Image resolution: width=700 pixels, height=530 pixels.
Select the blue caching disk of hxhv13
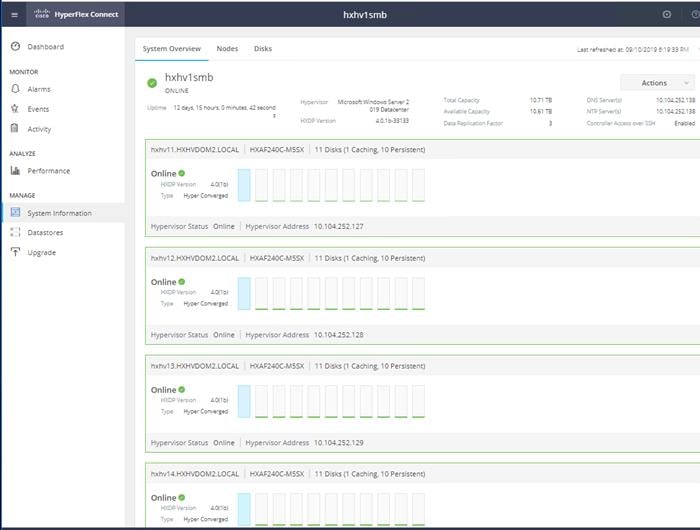click(x=244, y=401)
